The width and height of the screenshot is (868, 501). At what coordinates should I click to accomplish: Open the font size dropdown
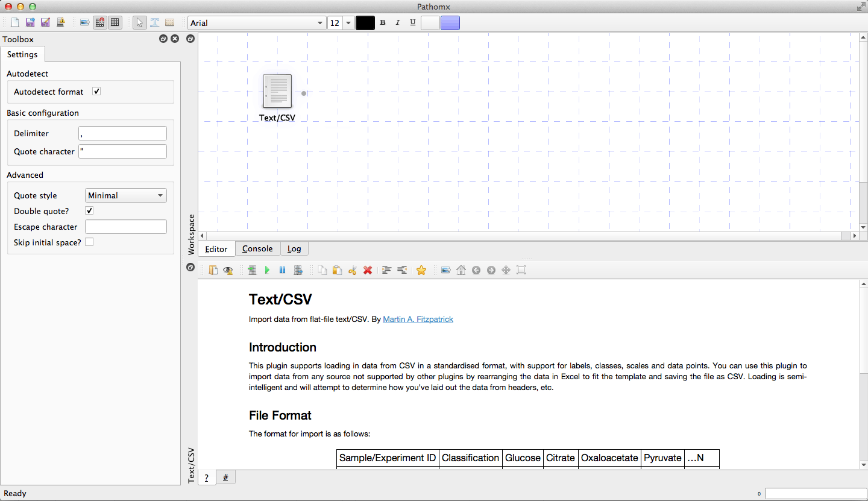click(x=348, y=22)
